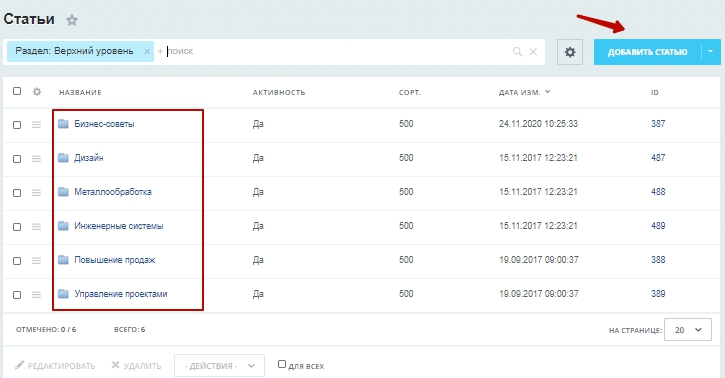This screenshot has width=725, height=378.
Task: Click the Дизайн folder icon
Action: click(x=63, y=158)
